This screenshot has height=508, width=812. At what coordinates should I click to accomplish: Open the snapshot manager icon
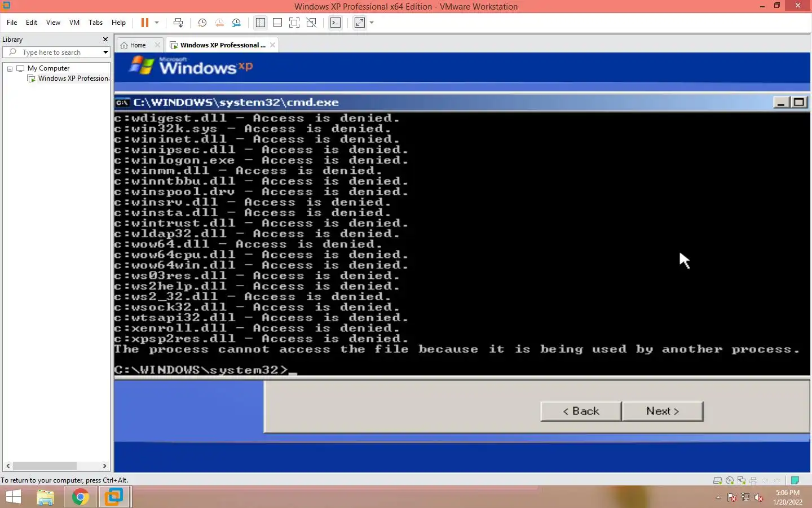pyautogui.click(x=236, y=23)
